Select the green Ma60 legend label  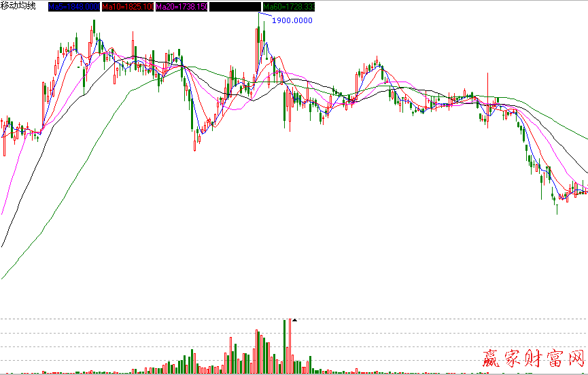[289, 7]
